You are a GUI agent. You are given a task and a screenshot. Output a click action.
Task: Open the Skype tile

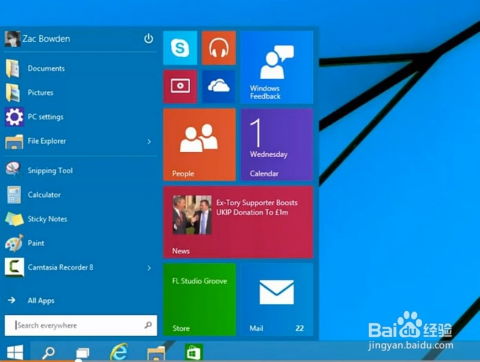coord(180,48)
